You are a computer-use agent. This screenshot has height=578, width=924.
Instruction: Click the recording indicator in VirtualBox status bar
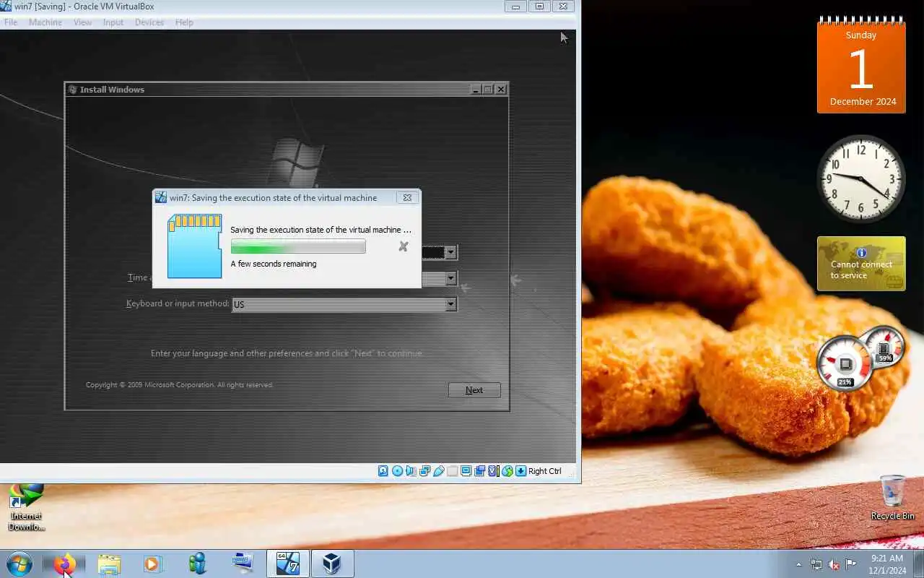[x=479, y=471]
